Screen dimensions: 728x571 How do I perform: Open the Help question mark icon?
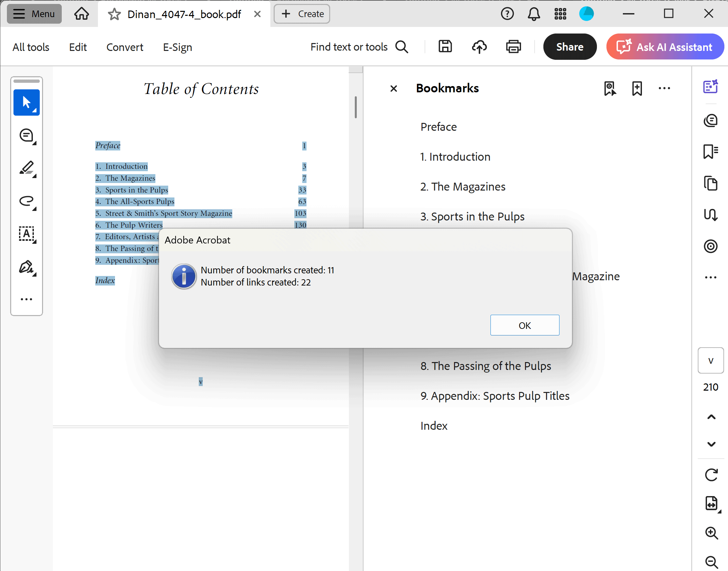coord(507,14)
